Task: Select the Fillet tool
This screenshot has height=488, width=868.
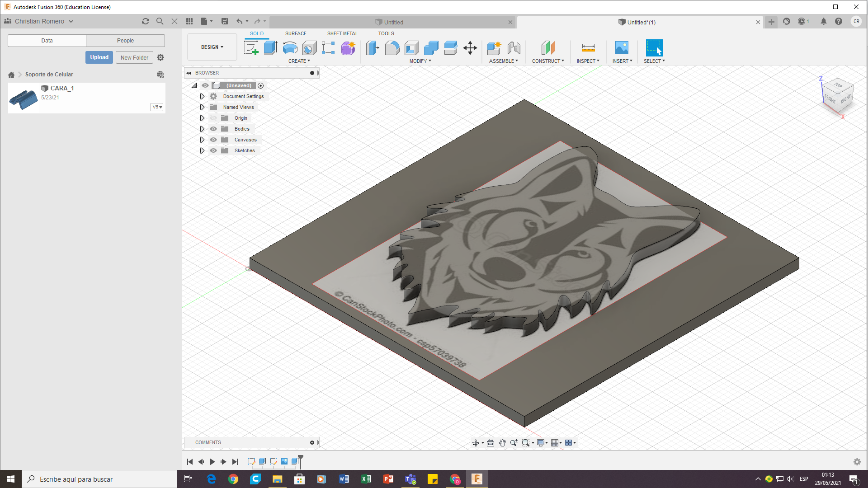Action: pos(392,47)
